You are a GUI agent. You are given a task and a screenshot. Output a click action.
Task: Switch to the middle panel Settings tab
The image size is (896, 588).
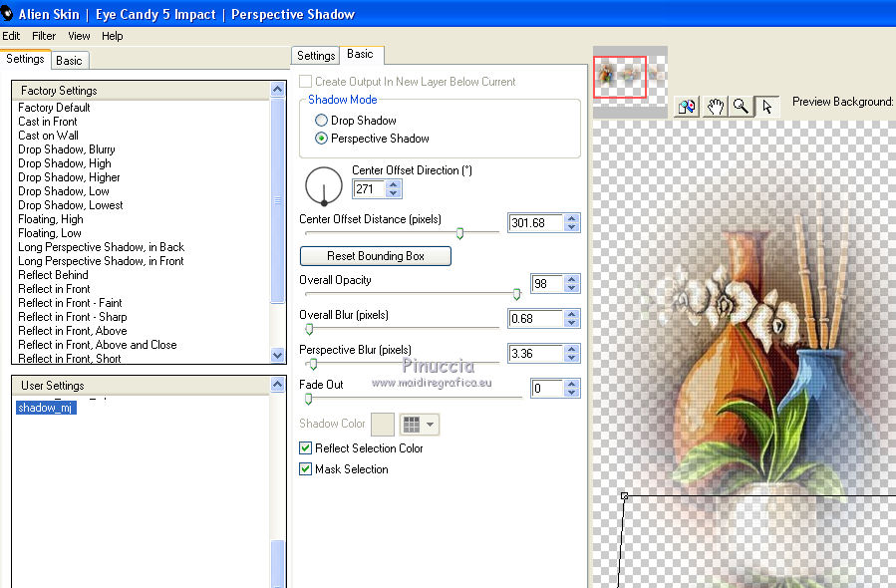click(x=316, y=56)
